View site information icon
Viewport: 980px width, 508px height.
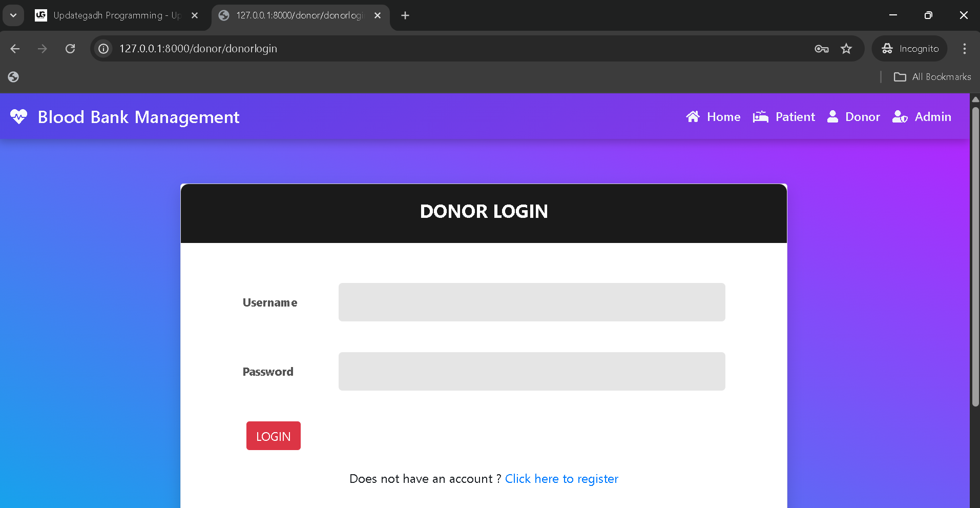[x=103, y=49]
